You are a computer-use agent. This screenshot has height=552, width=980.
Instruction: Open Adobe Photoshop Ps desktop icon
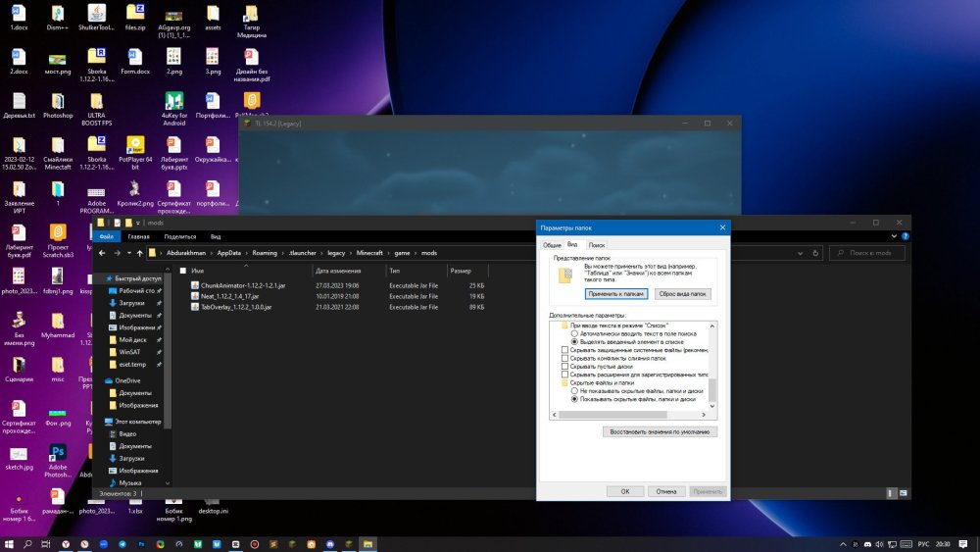click(x=58, y=461)
